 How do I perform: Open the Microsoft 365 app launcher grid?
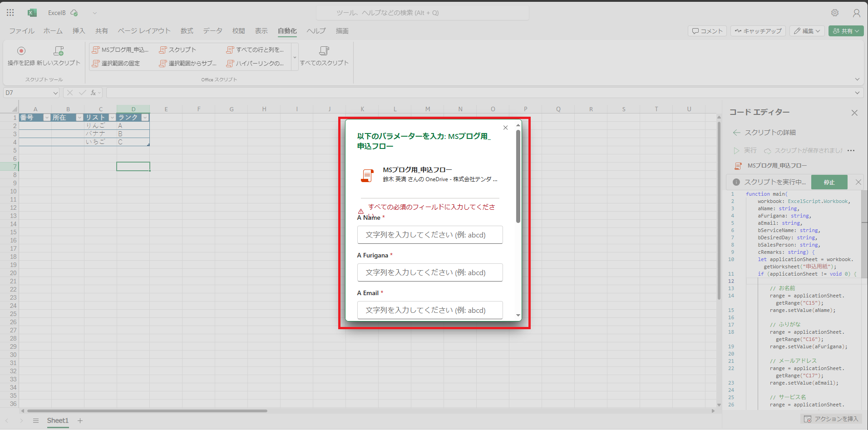[10, 12]
